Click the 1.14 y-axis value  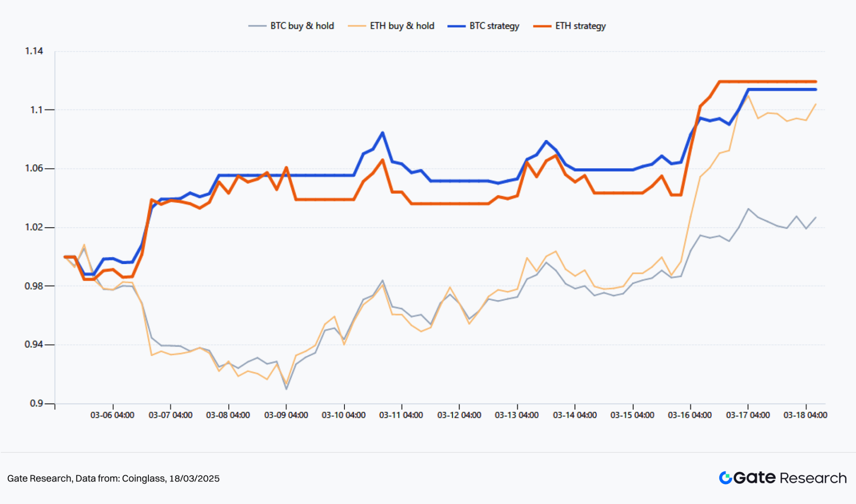coord(34,51)
